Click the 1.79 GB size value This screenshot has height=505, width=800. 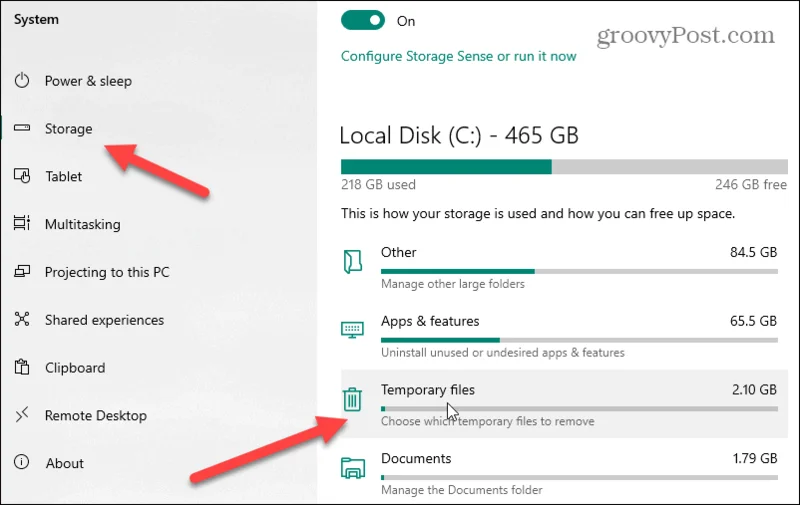point(755,458)
